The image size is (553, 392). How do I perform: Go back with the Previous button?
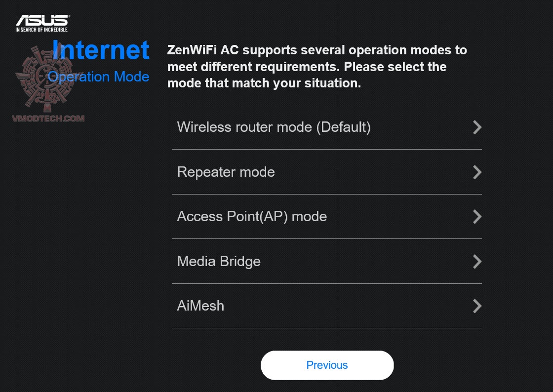[x=327, y=365]
